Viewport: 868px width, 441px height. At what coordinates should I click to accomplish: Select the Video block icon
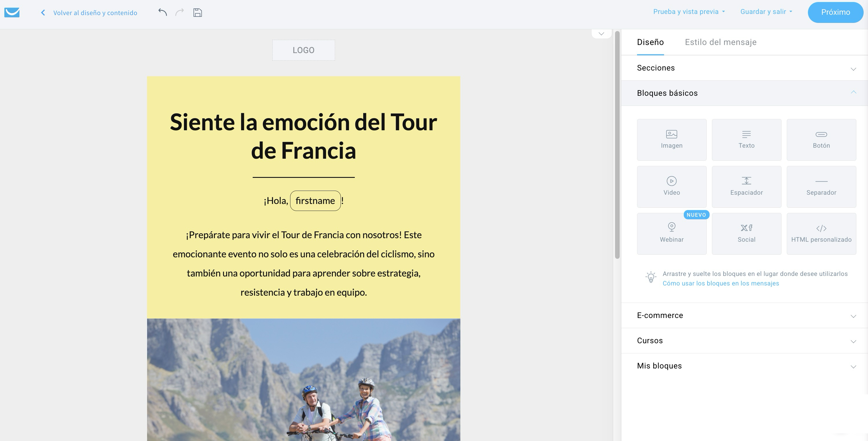tap(672, 186)
